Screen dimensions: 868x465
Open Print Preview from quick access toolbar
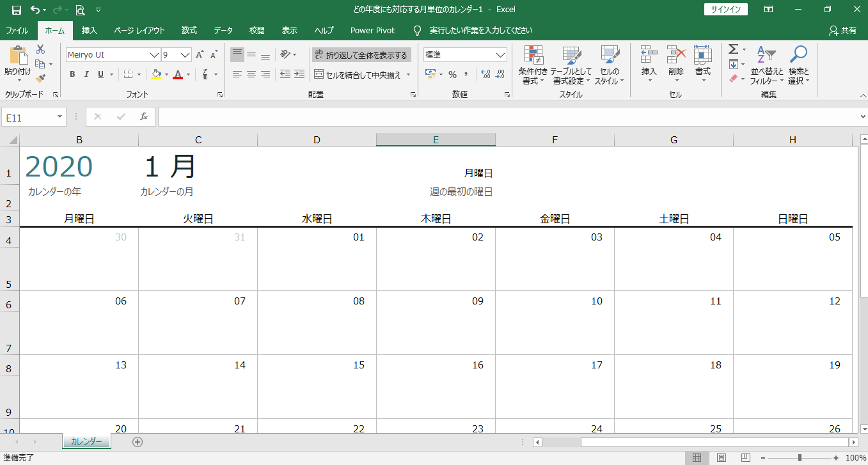tap(80, 10)
